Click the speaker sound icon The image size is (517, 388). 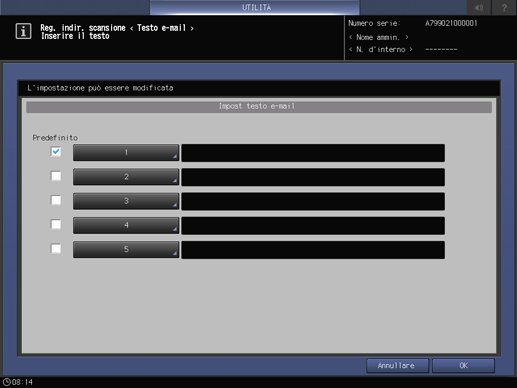[x=479, y=7]
